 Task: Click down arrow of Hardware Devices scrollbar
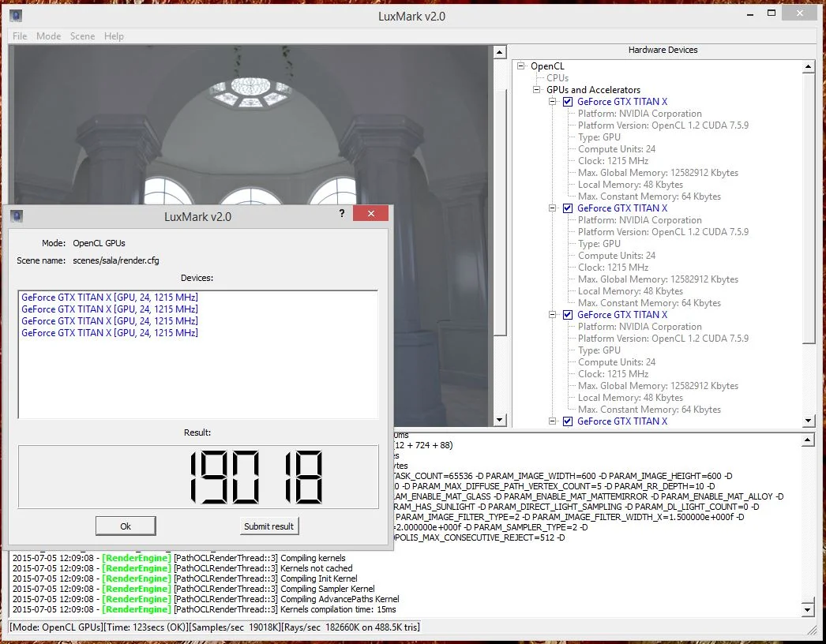pos(808,421)
